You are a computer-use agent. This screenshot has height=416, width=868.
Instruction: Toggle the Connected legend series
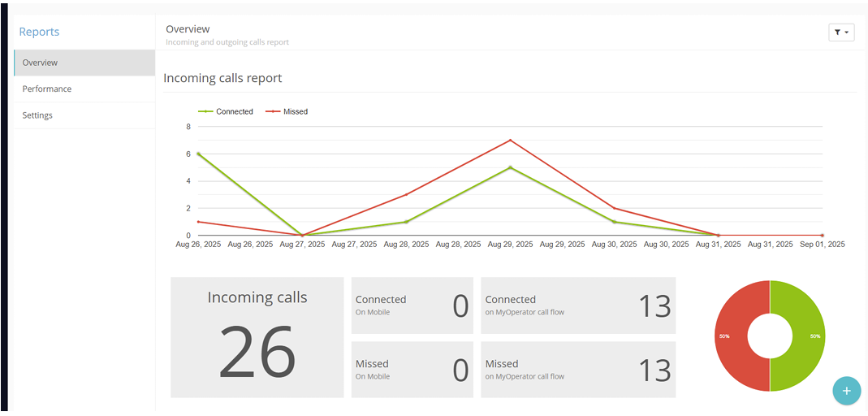tap(227, 111)
